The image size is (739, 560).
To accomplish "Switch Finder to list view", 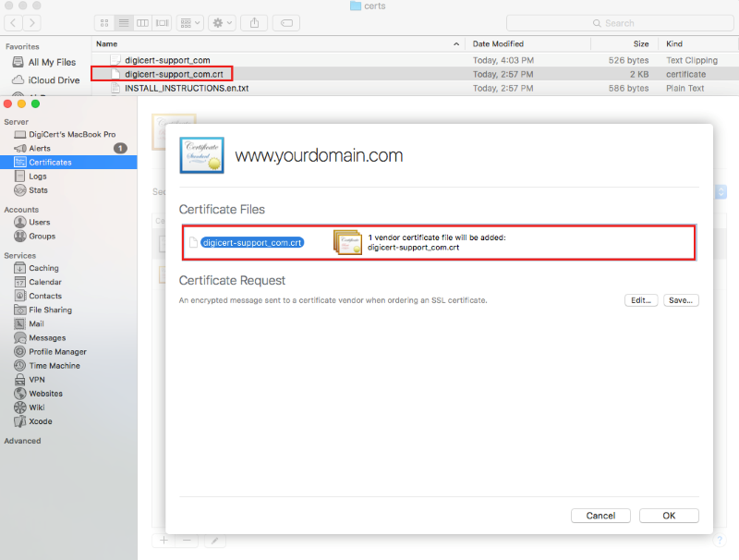I will point(125,22).
